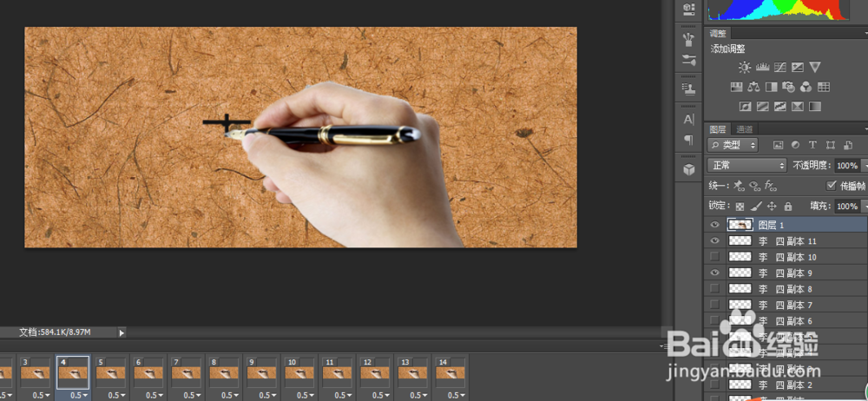Lock layer position
The height and width of the screenshot is (401, 868).
[x=773, y=206]
